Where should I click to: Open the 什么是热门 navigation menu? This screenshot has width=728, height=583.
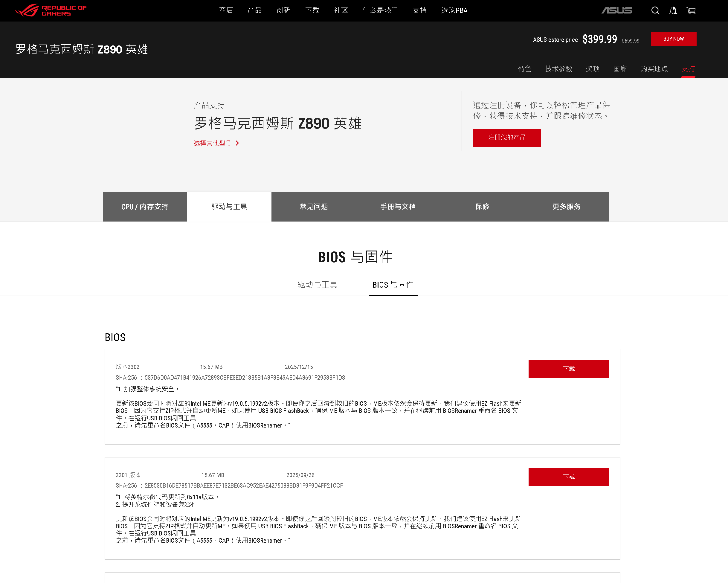pyautogui.click(x=380, y=10)
